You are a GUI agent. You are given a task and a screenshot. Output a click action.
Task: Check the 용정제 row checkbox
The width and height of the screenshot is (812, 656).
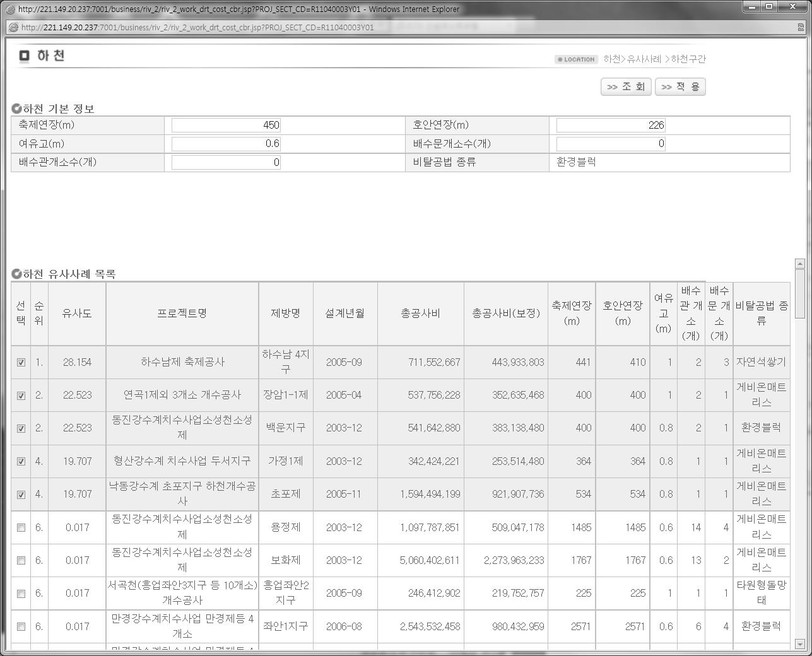[x=21, y=527]
